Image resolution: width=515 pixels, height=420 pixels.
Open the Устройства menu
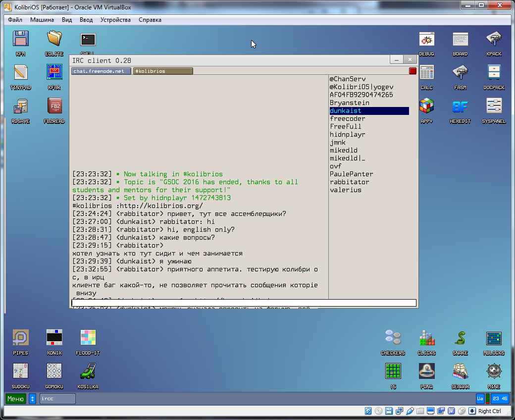[115, 20]
